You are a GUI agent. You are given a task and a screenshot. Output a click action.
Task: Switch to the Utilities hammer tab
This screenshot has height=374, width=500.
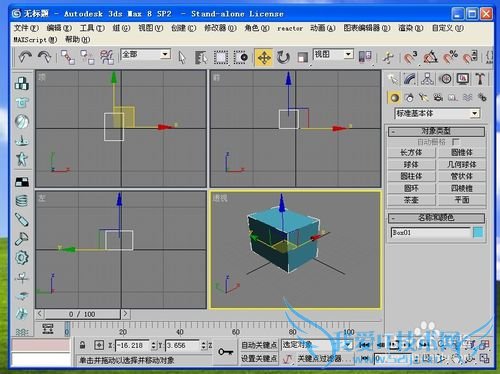point(480,79)
